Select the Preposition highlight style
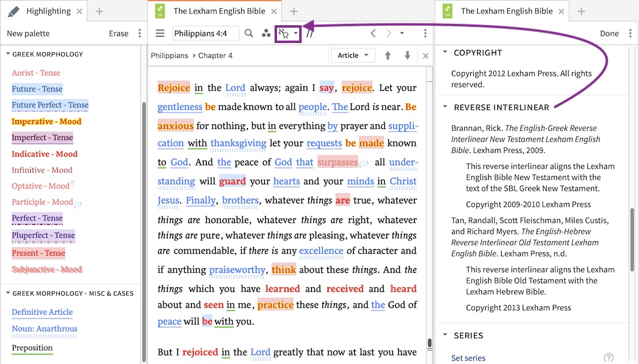639x364 pixels. click(32, 348)
